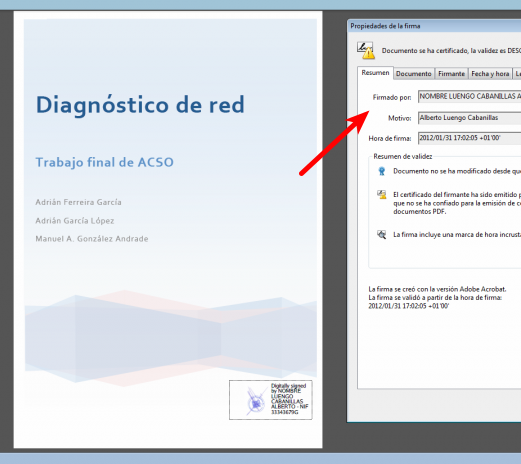Click the subtitle 'Trabajo final de ACSO'
Image resolution: width=521 pixels, height=464 pixels.
coord(105,162)
